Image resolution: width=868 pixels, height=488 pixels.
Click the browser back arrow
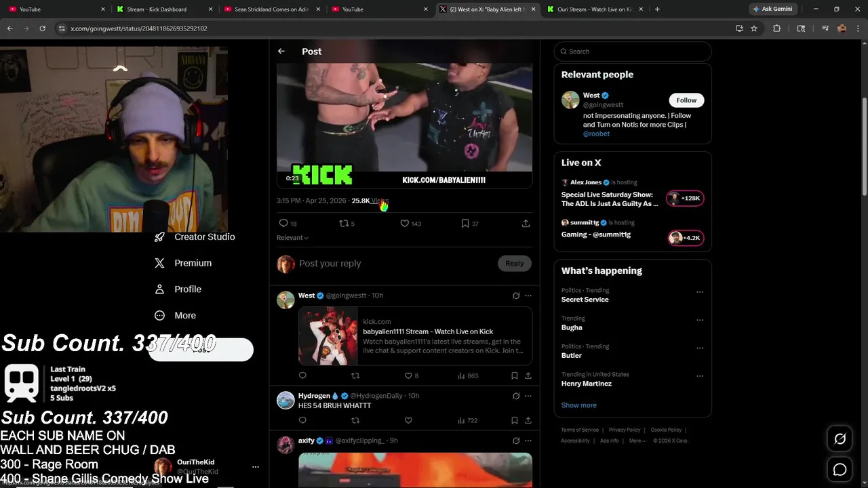pos(9,28)
